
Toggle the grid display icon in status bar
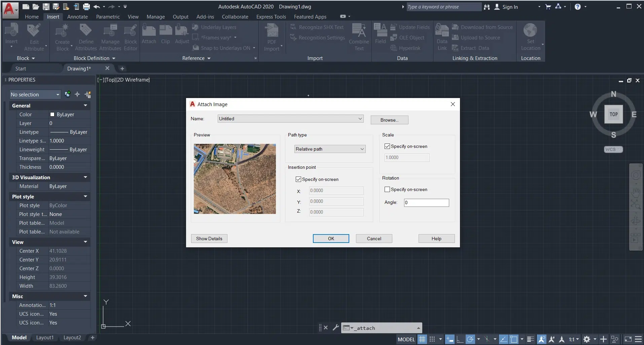[x=422, y=339]
